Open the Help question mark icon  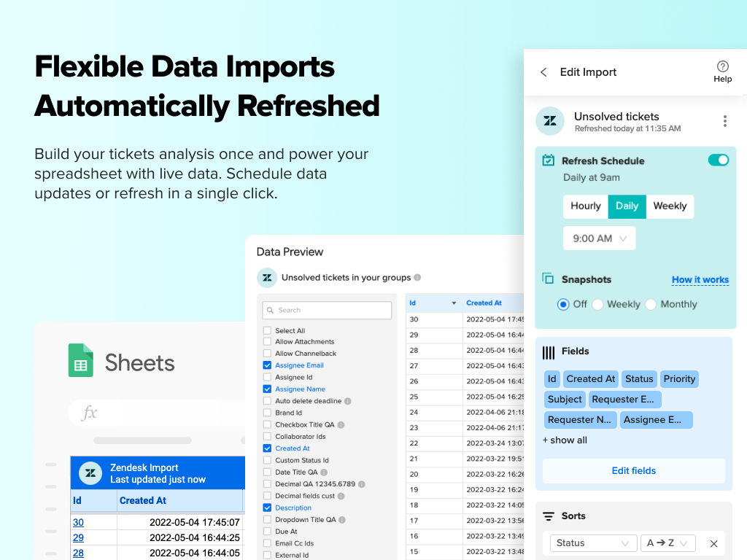click(722, 66)
